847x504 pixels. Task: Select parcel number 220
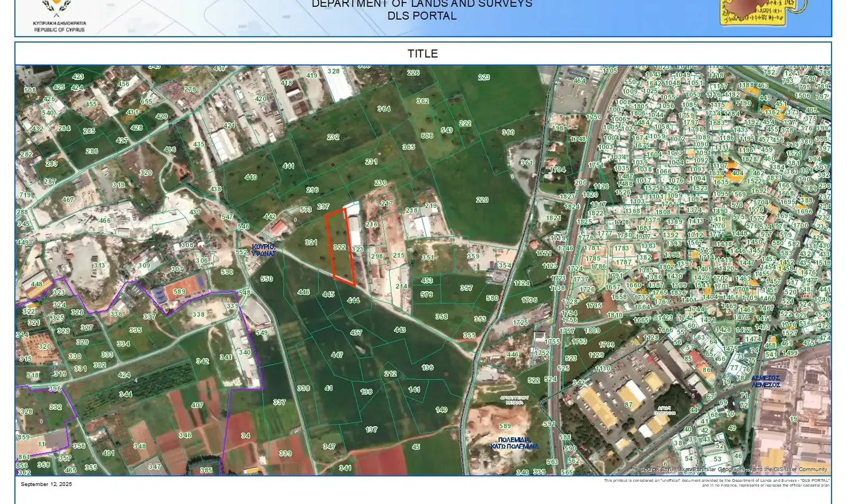point(482,200)
